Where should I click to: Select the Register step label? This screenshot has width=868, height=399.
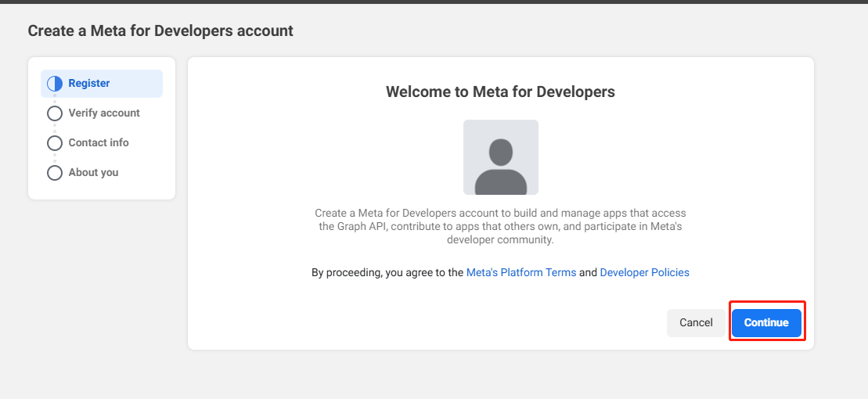[x=89, y=84]
